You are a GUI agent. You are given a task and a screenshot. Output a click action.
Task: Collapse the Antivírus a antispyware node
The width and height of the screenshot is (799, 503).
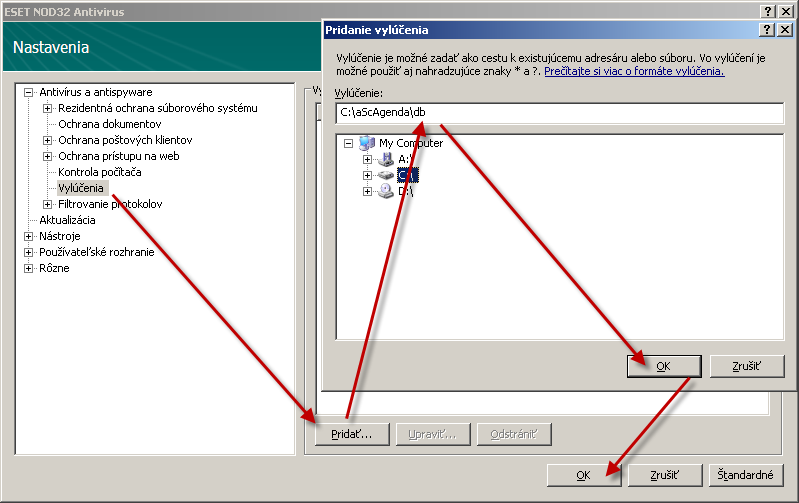29,92
